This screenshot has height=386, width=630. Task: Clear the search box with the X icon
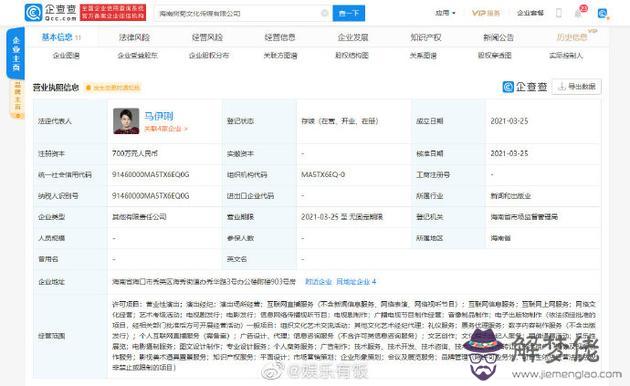tap(325, 13)
